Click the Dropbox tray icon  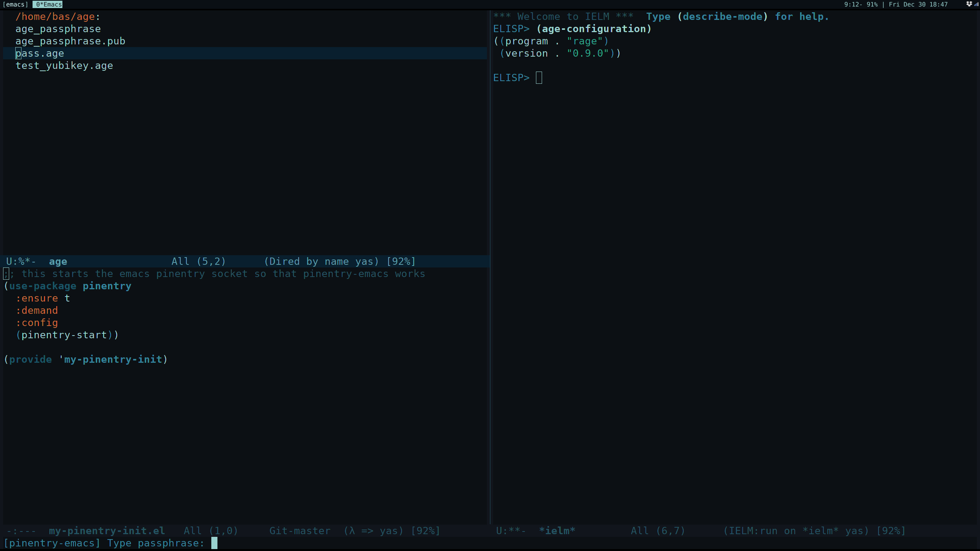tap(969, 4)
